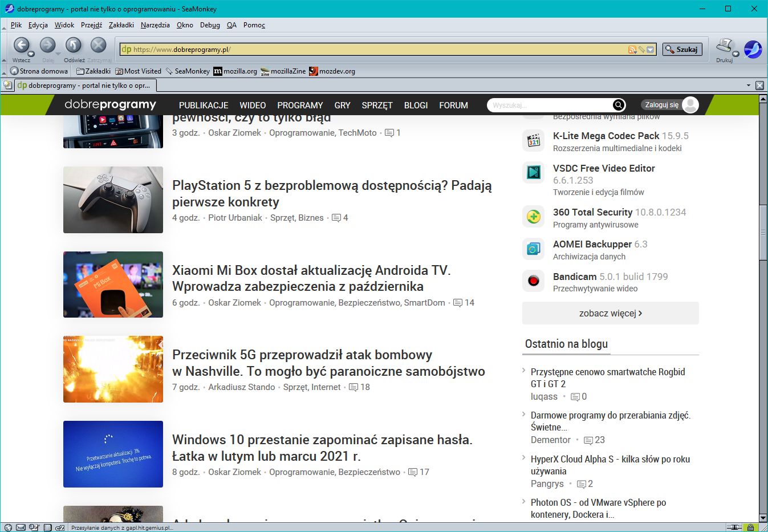
Task: Open the VSDC Free Video Editor icon
Action: [534, 172]
